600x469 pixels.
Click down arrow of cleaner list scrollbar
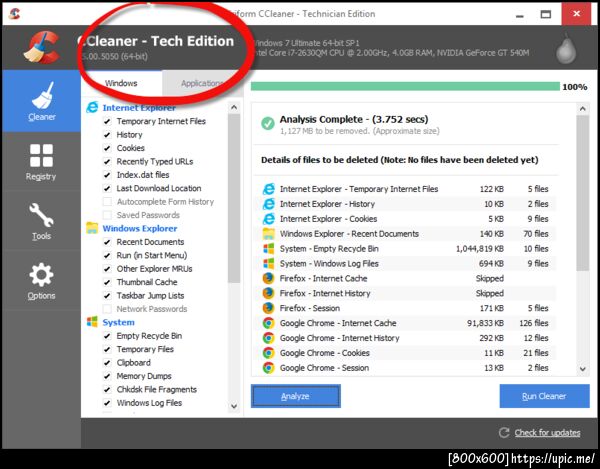(234, 406)
